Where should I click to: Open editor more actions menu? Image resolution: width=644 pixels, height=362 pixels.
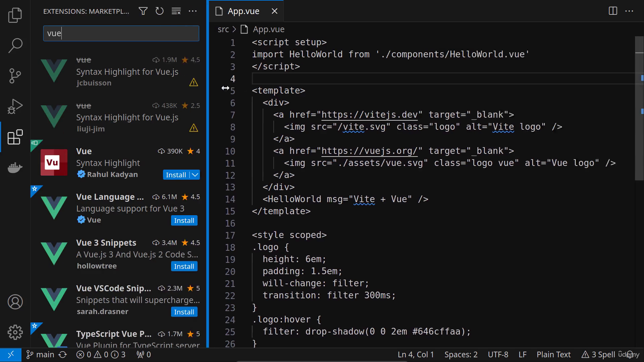click(x=629, y=11)
